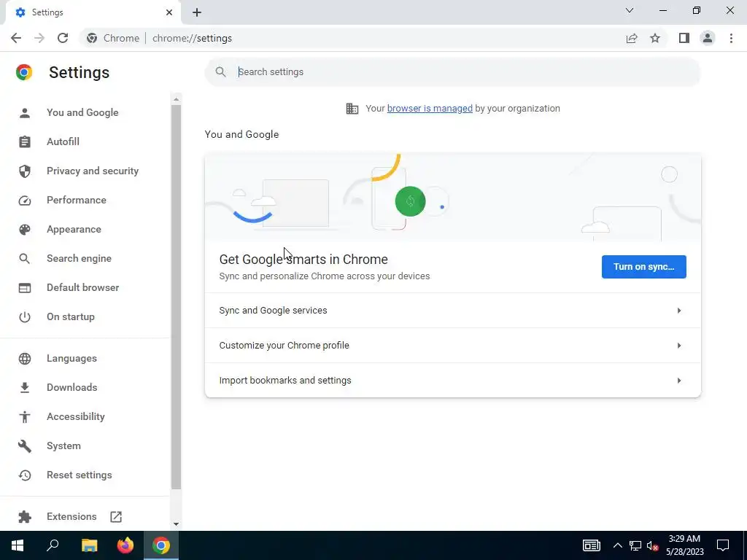Click the You and Google person icon
The image size is (747, 560).
pos(25,113)
